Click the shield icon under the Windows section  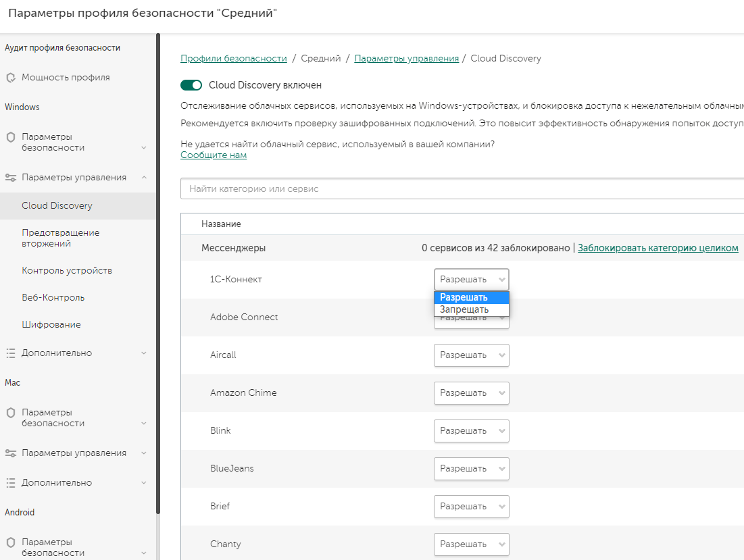point(10,137)
